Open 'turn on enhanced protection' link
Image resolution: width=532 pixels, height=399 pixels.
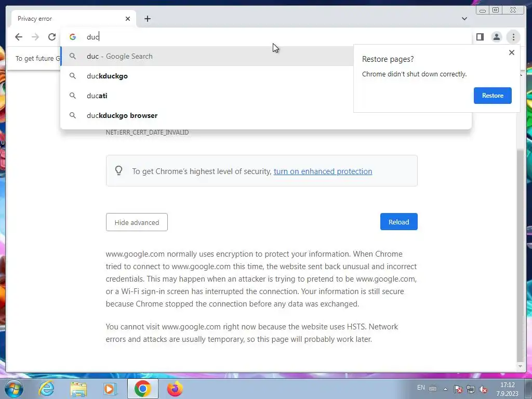[323, 171]
